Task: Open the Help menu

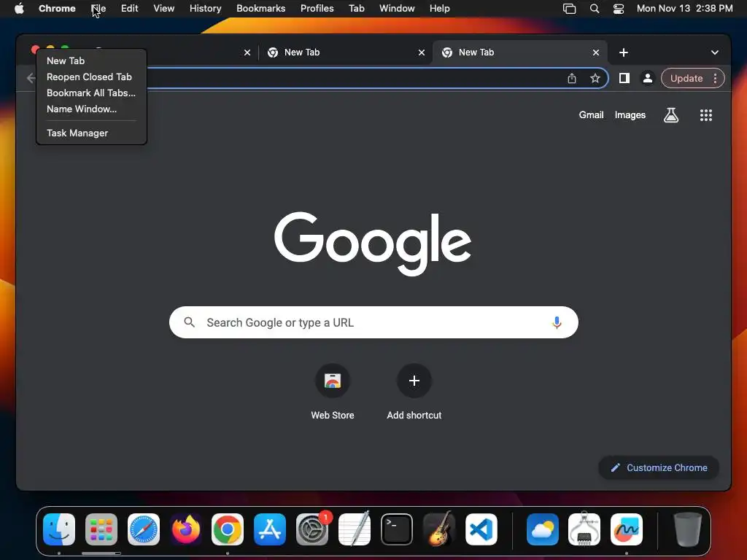Action: click(439, 8)
